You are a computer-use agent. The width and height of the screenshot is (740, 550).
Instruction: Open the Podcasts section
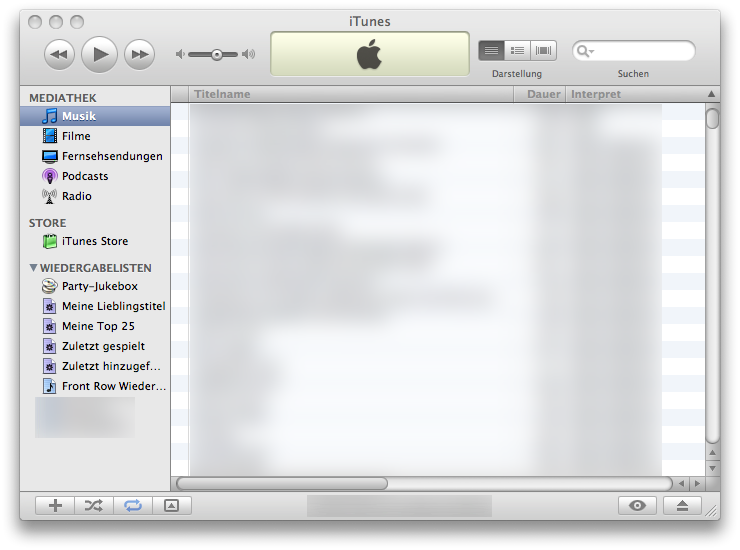pos(95,176)
